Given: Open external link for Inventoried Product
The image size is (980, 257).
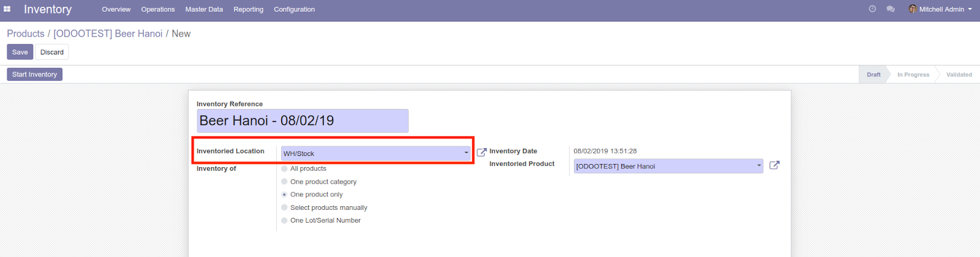Looking at the screenshot, I should (x=774, y=165).
